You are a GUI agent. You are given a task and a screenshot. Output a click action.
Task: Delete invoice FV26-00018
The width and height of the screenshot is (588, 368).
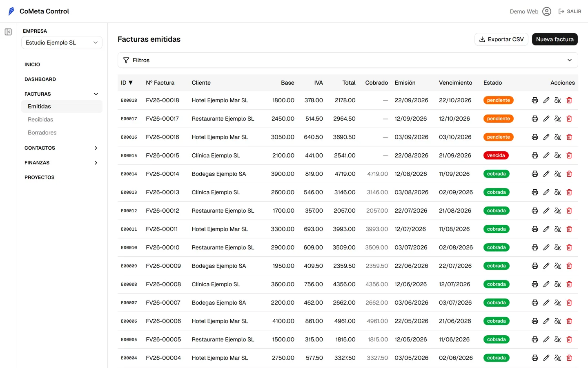pyautogui.click(x=569, y=100)
